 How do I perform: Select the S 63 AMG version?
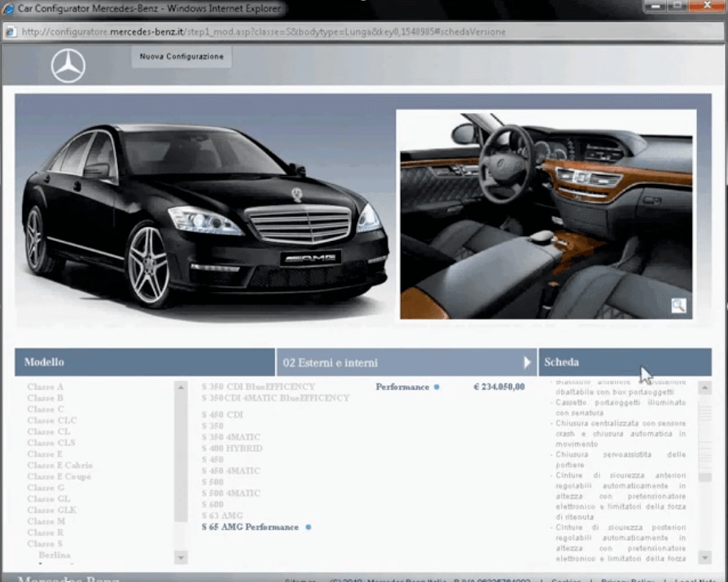[x=221, y=516]
